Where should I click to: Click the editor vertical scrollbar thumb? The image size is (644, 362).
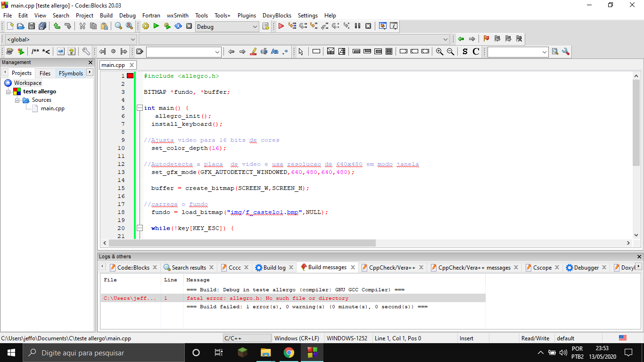[x=636, y=123]
